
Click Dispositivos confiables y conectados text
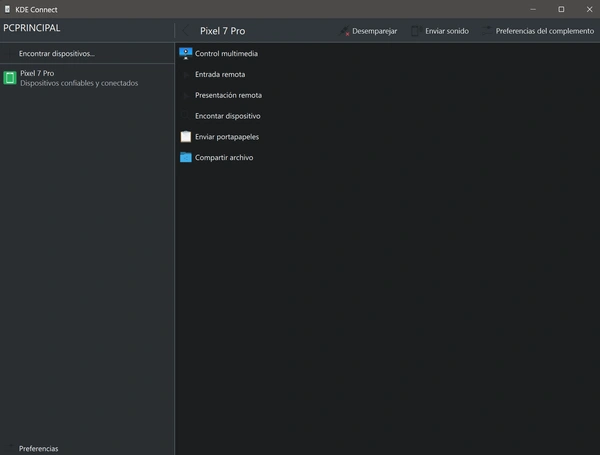click(79, 83)
